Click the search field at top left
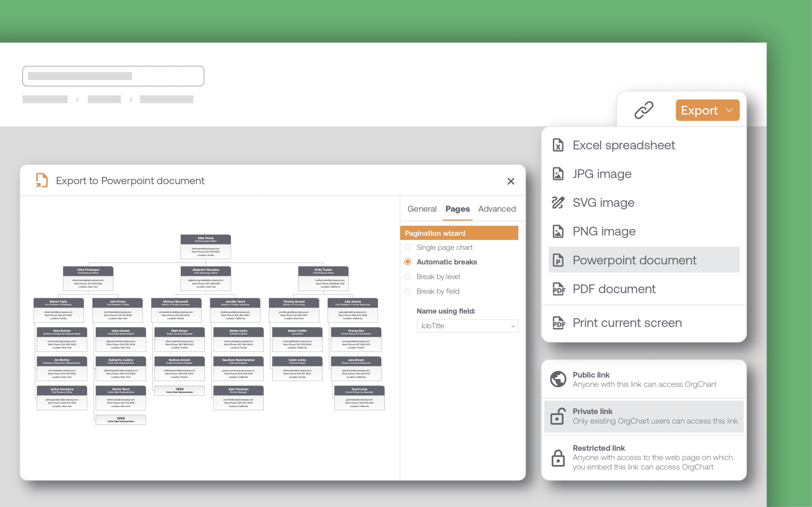Viewport: 812px width, 507px height. click(x=113, y=76)
